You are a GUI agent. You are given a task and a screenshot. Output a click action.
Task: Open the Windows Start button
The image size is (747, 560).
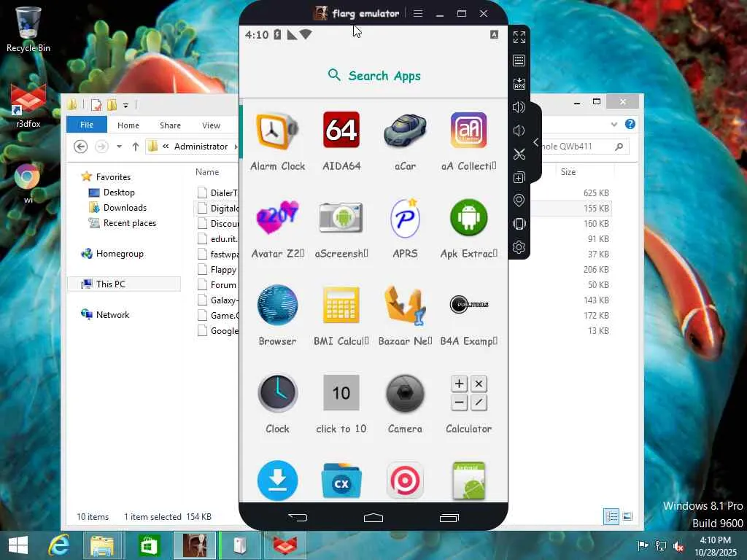click(18, 545)
